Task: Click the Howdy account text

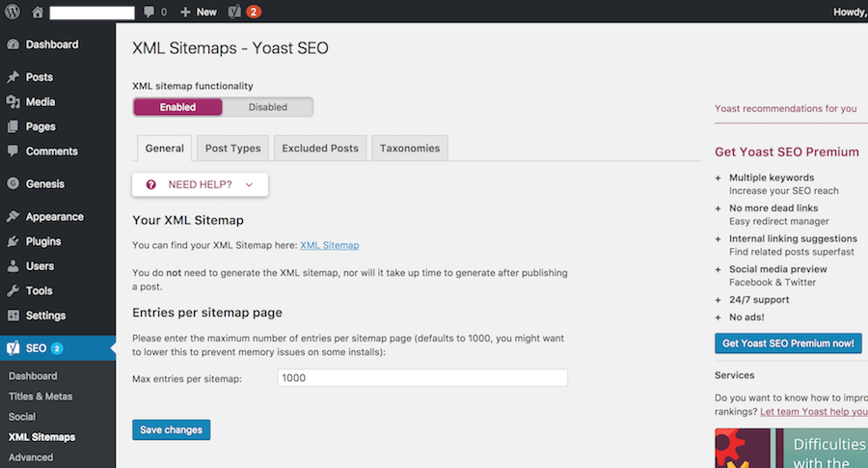Action: (x=851, y=12)
